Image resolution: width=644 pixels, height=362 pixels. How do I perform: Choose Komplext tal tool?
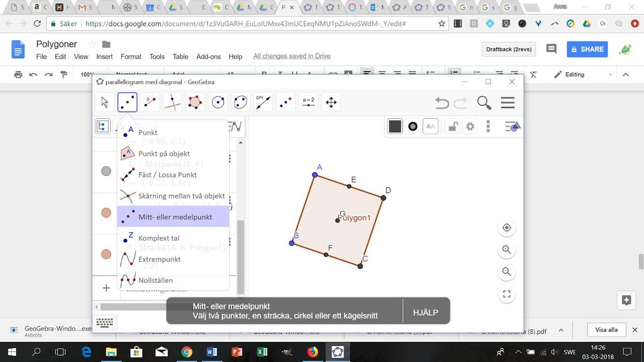tap(173, 238)
